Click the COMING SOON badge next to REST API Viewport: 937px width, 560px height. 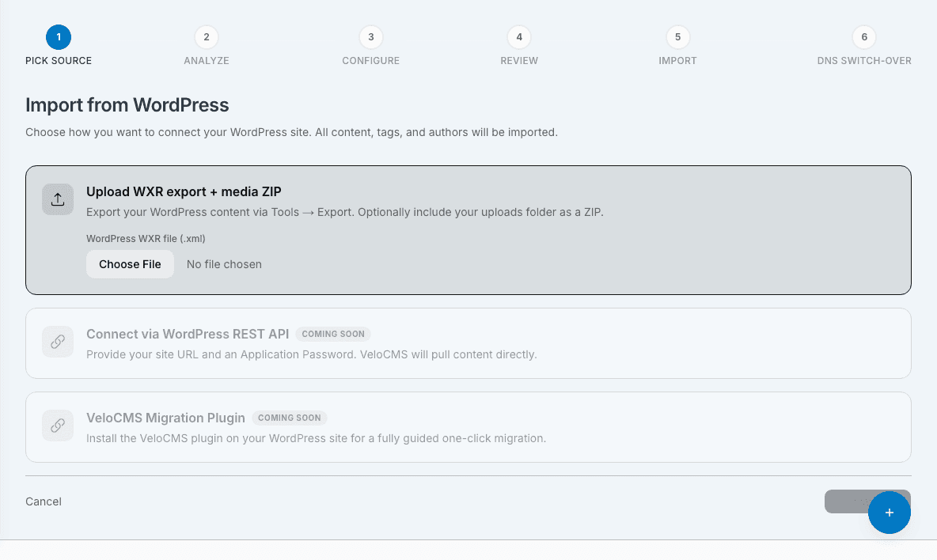pyautogui.click(x=333, y=334)
